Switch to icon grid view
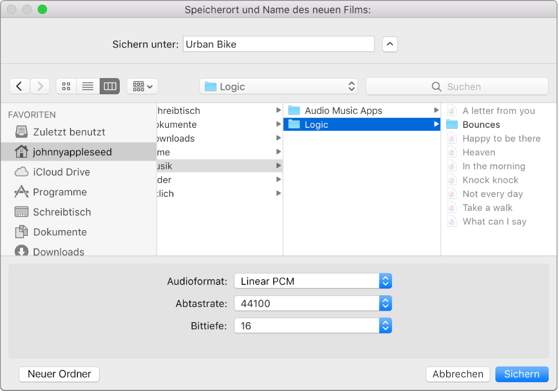Image resolution: width=559 pixels, height=392 pixels. pos(67,86)
